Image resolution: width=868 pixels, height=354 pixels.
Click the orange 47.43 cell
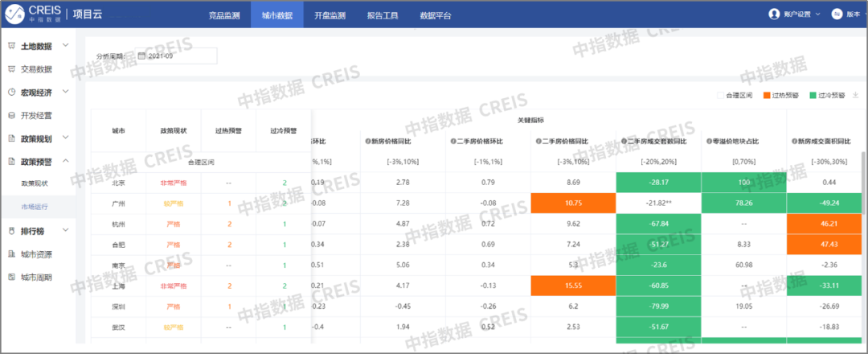pyautogui.click(x=825, y=245)
